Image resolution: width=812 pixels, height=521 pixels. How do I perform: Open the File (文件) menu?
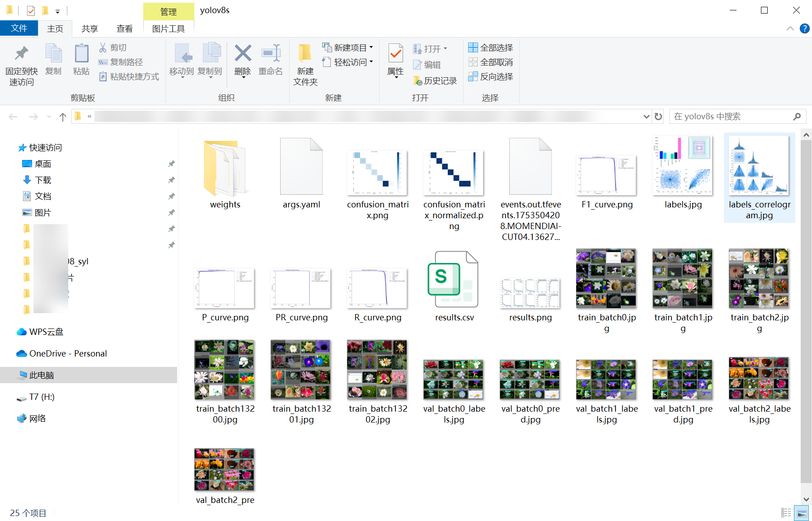tap(19, 28)
